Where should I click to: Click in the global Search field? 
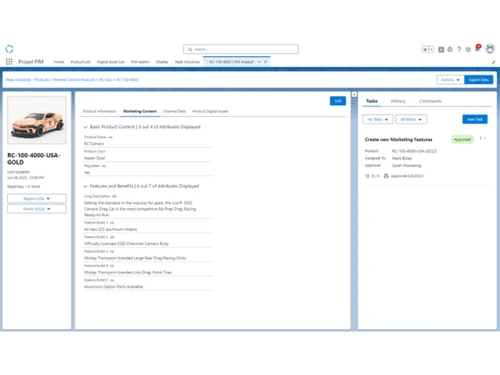tap(241, 49)
